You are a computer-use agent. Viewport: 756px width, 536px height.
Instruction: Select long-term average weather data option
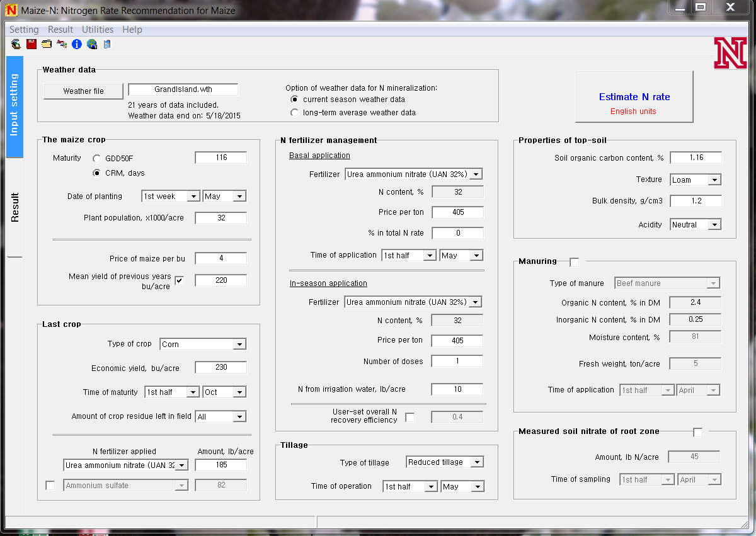pos(294,113)
